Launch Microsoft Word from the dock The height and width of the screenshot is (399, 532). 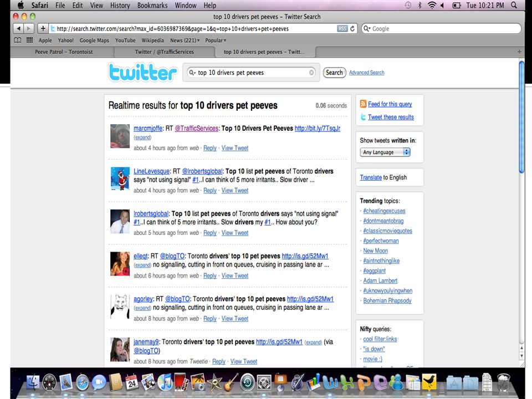[x=330, y=382]
